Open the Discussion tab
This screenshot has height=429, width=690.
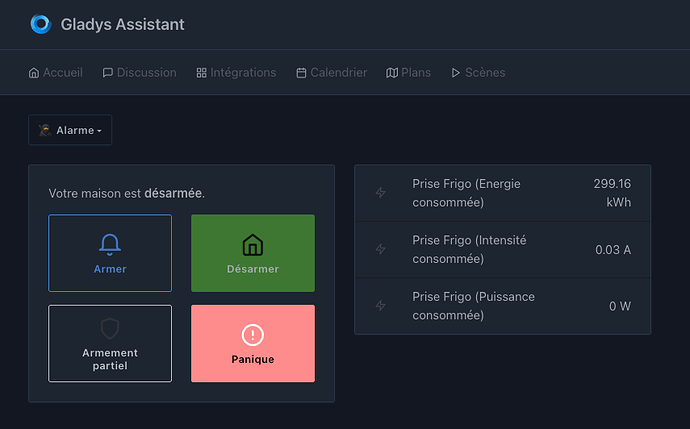click(139, 73)
